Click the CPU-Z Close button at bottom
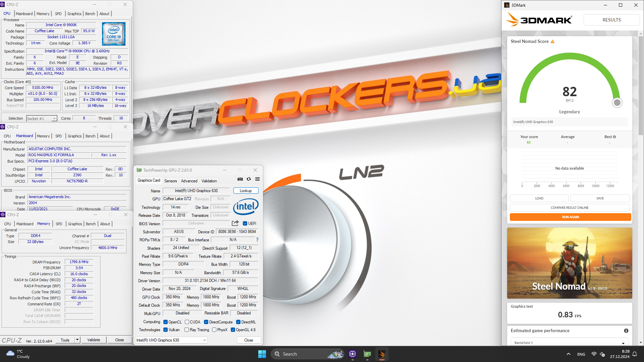This screenshot has width=644, height=362. (x=119, y=340)
